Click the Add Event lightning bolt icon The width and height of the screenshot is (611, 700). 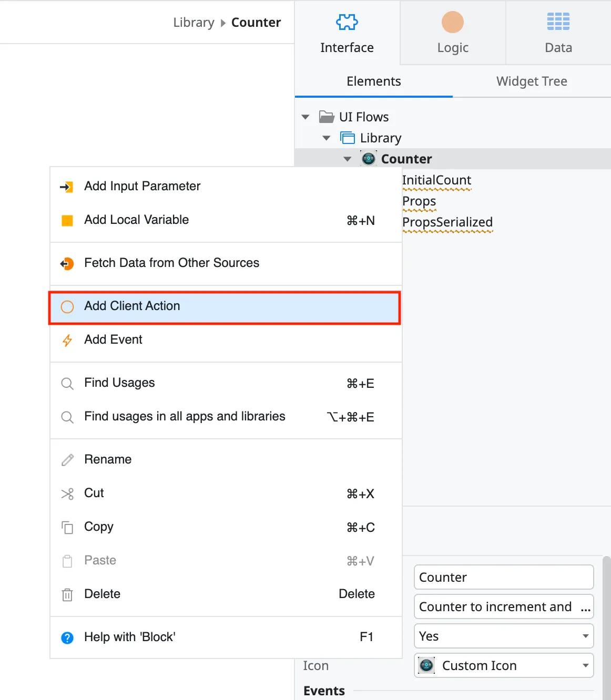(67, 340)
